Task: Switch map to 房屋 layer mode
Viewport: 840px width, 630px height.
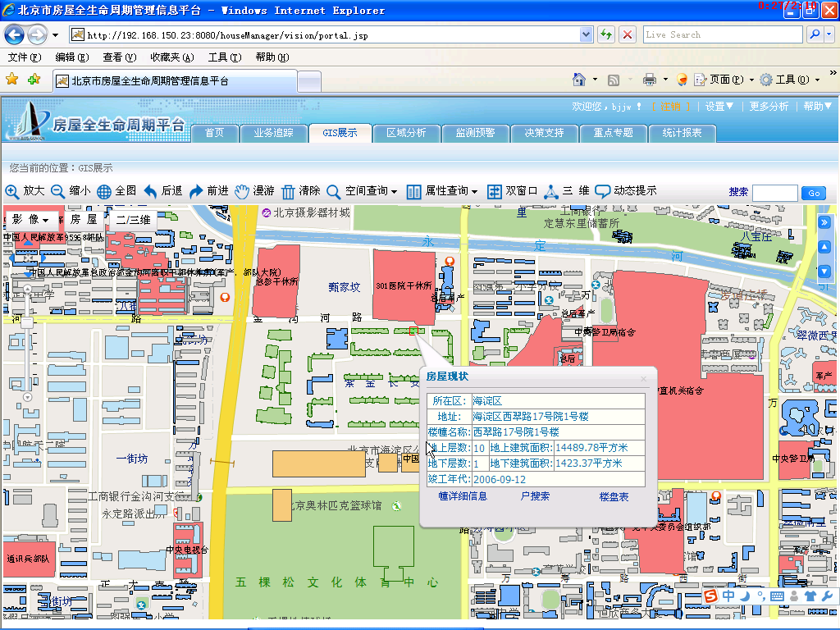Action: tap(83, 220)
